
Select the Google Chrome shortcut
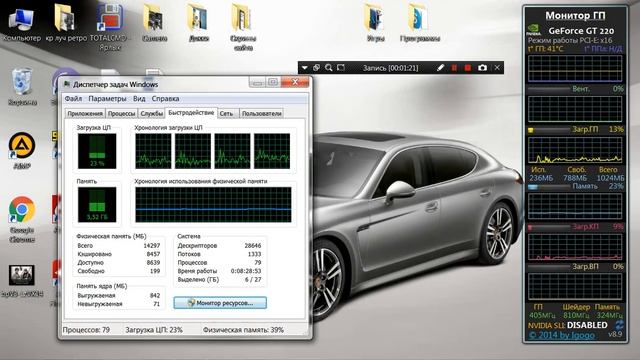point(22,219)
